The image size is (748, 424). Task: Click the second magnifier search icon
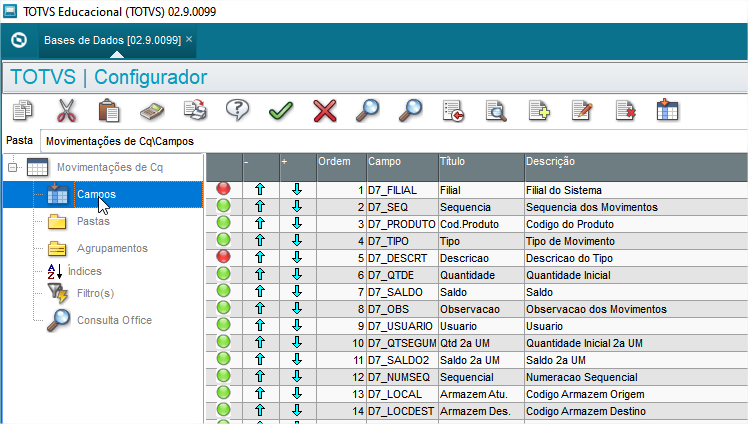coord(410,110)
